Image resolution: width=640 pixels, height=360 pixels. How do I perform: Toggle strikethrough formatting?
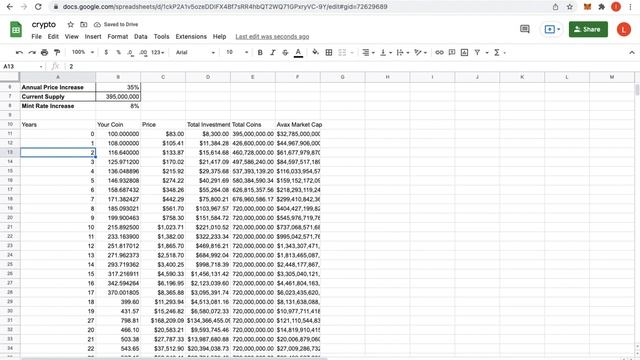[x=285, y=52]
